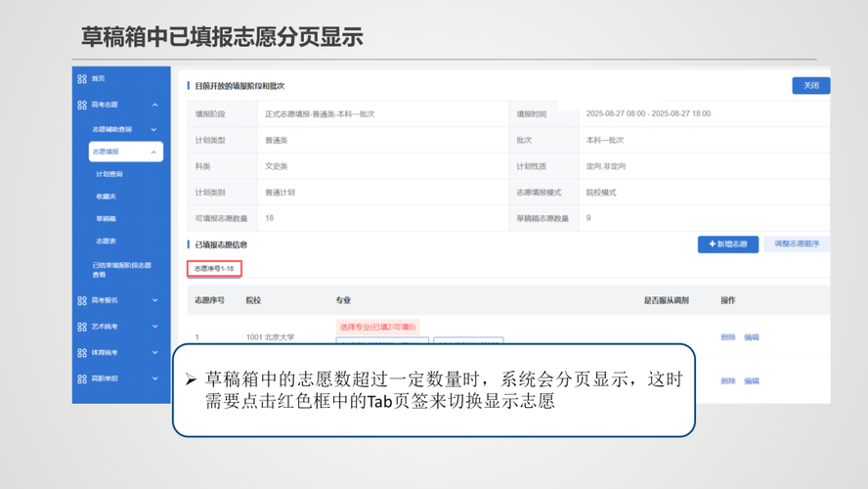This screenshot has height=489, width=868.
Task: Expand the 志愿辅助查询 submenu chevron
Action: [x=153, y=130]
